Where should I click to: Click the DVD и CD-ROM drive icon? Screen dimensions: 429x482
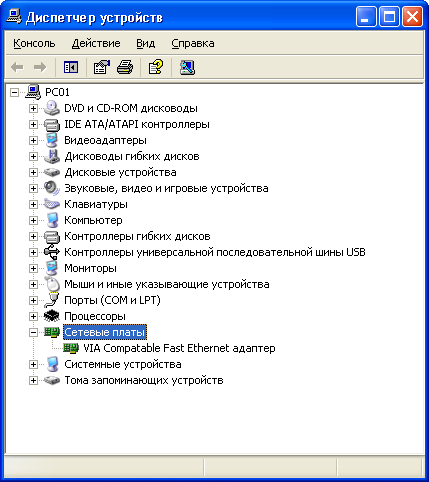[52, 108]
